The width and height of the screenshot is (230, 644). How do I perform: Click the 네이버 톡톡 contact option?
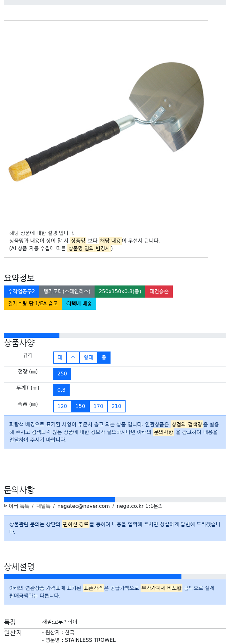click(x=16, y=506)
